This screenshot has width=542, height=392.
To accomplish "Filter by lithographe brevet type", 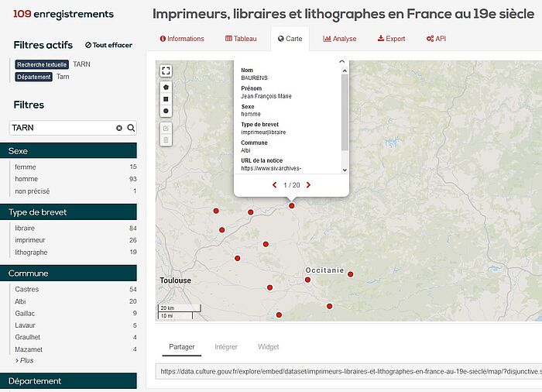I will coord(75,253).
